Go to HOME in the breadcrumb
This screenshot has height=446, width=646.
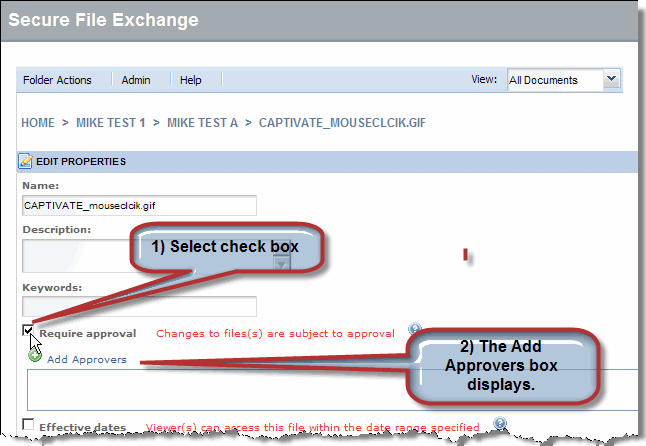(x=38, y=122)
